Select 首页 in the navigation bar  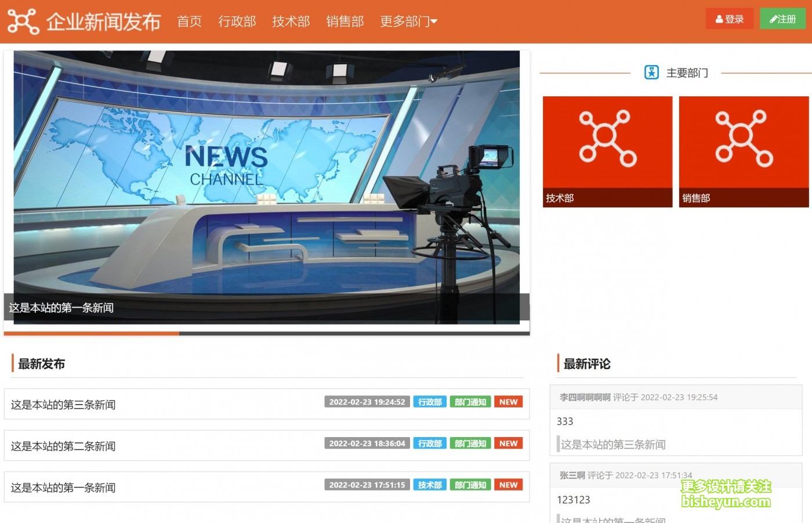188,21
